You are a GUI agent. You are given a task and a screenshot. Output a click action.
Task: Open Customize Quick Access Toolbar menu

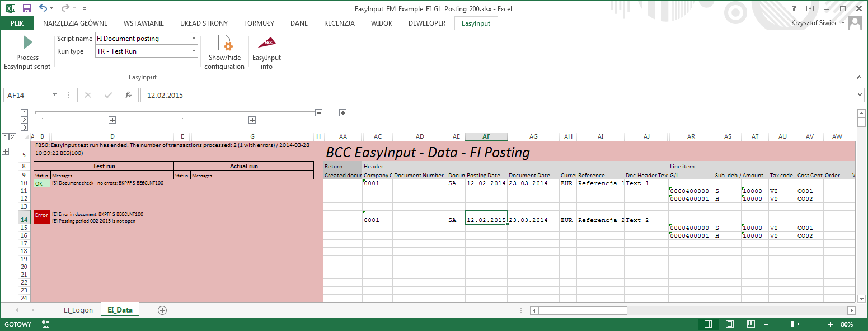point(85,8)
